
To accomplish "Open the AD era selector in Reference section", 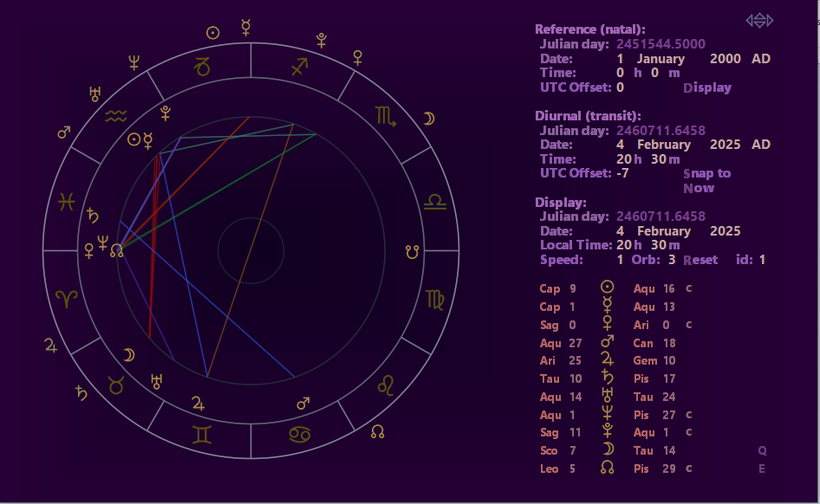I will [x=761, y=58].
